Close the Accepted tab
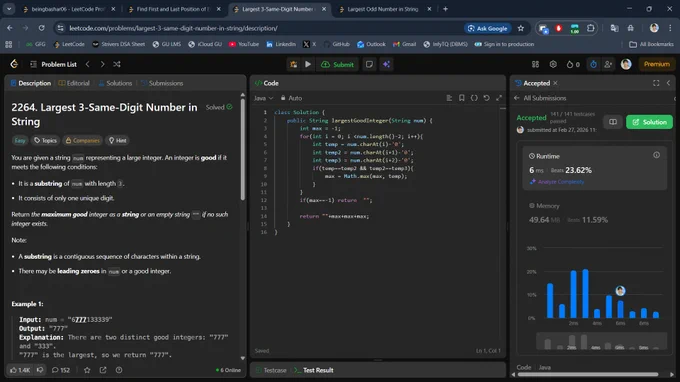 pyautogui.click(x=555, y=83)
